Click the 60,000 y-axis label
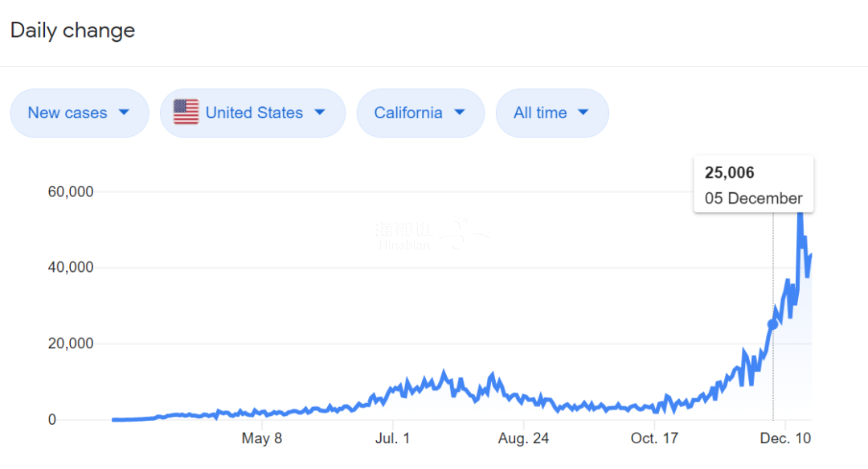The height and width of the screenshot is (469, 868). (x=71, y=191)
